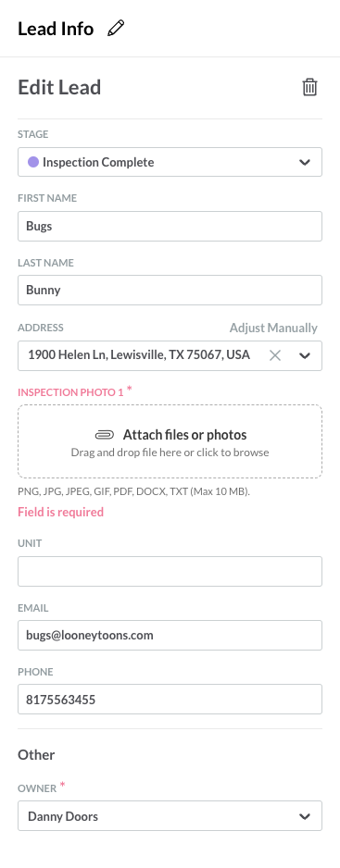Open the address suggestions chevron
The image size is (340, 868).
pos(305,355)
